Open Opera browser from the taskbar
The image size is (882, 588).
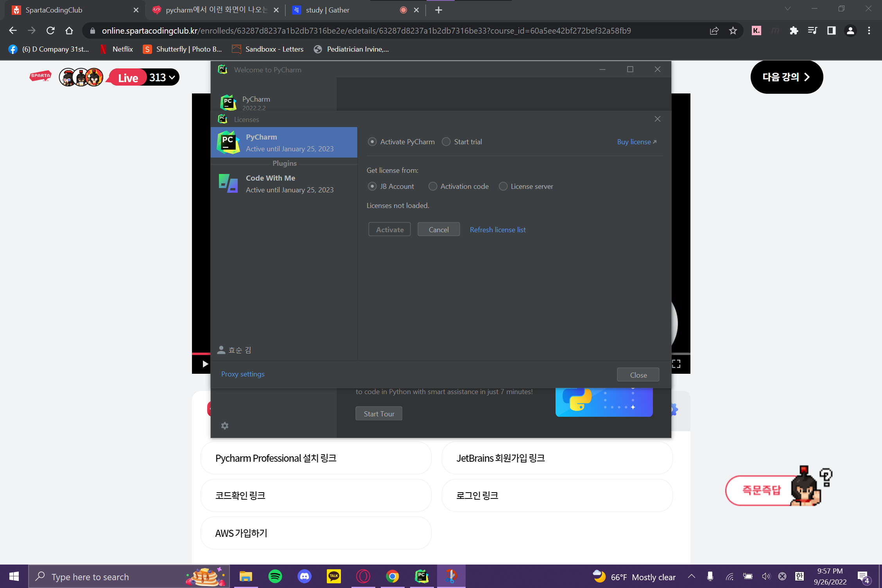tap(363, 576)
